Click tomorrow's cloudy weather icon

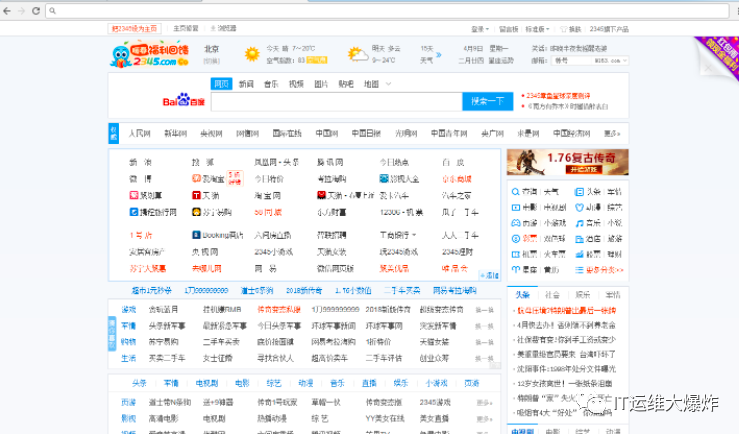click(x=358, y=54)
